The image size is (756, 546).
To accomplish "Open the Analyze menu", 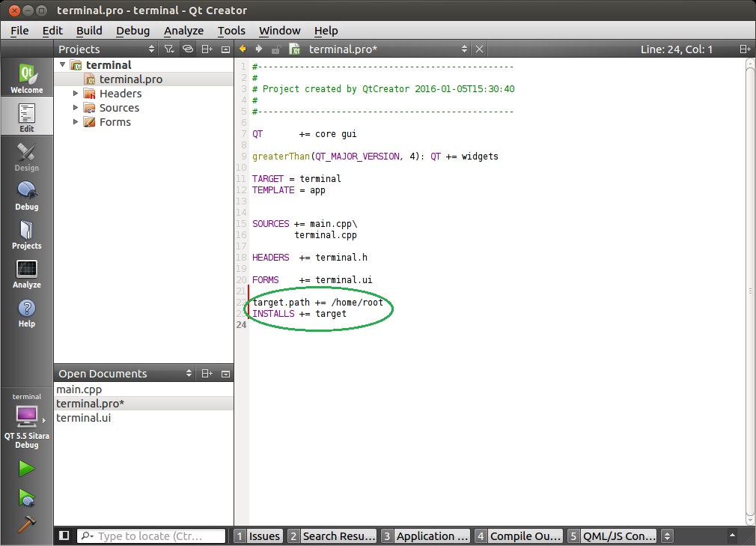I will (x=183, y=31).
